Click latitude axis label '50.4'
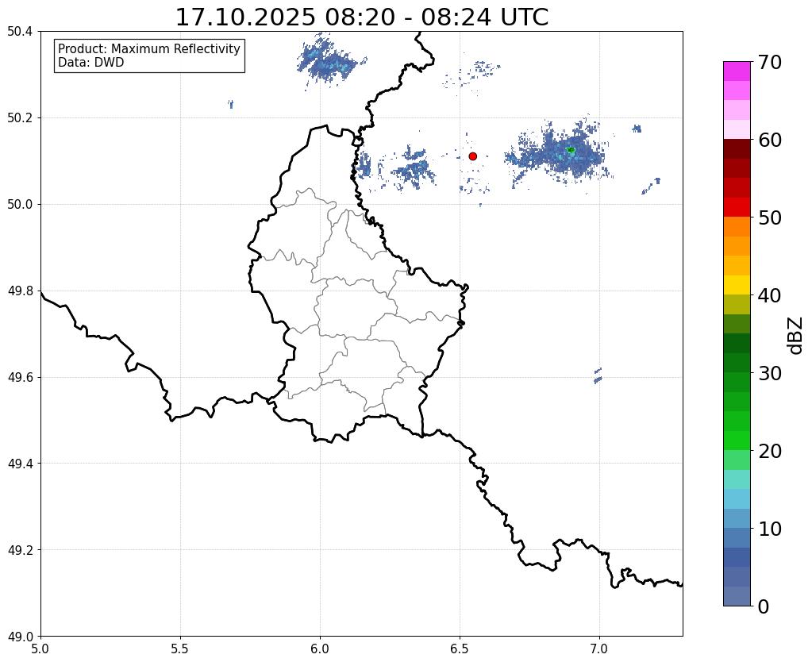Screen dimensions: 812x662 click(x=20, y=32)
